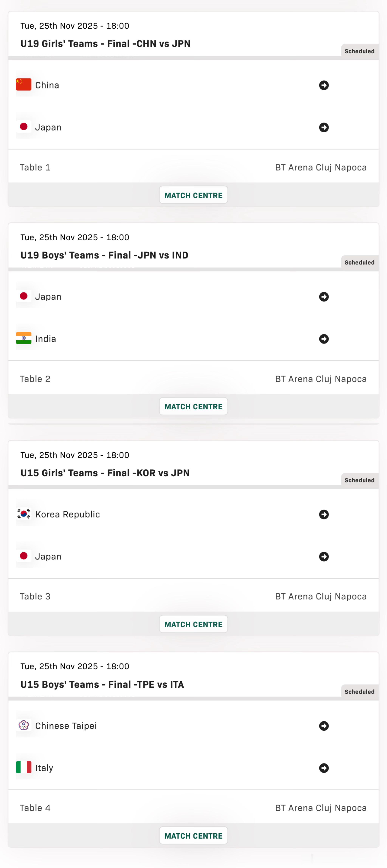Open arrow icon for Japan in U19 Boys' final

[324, 297]
